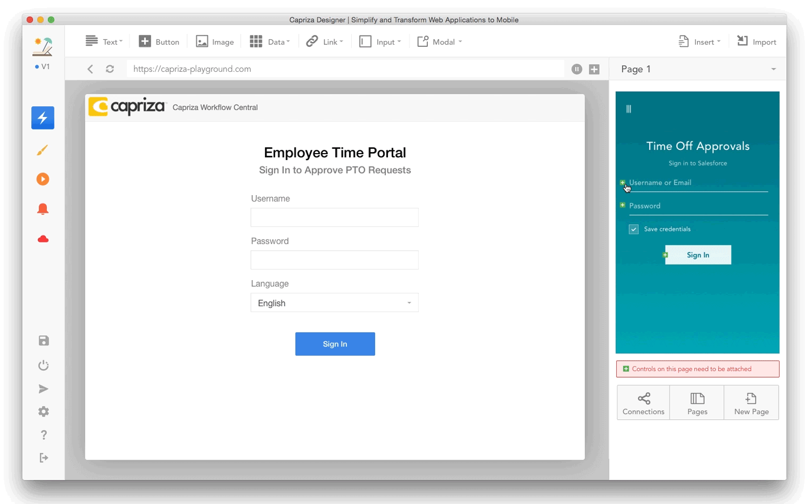The width and height of the screenshot is (812, 504).
Task: Select Username or Email field in mobile preview
Action: point(698,183)
